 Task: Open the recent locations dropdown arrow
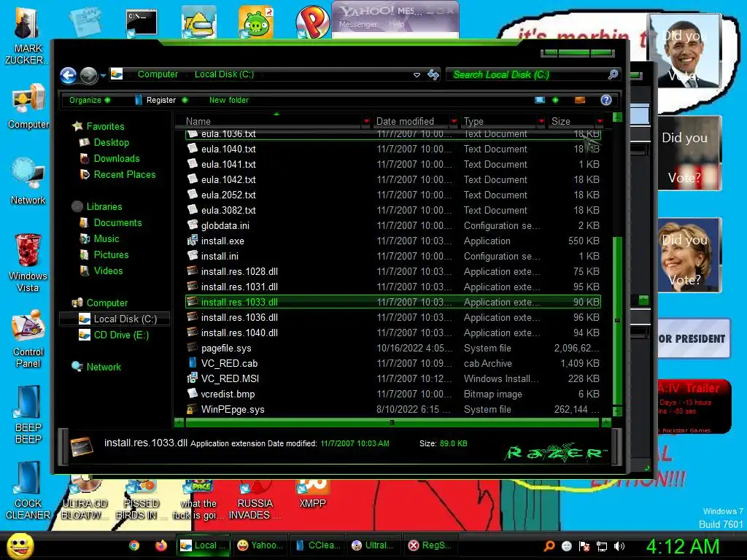coord(103,75)
